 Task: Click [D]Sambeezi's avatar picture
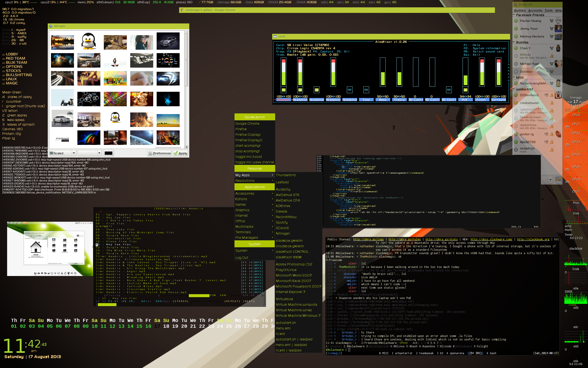(558, 95)
